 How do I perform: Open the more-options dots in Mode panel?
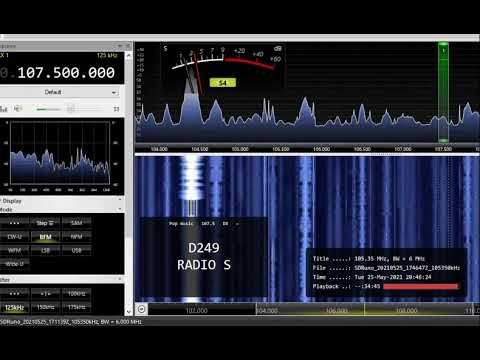click(14, 223)
